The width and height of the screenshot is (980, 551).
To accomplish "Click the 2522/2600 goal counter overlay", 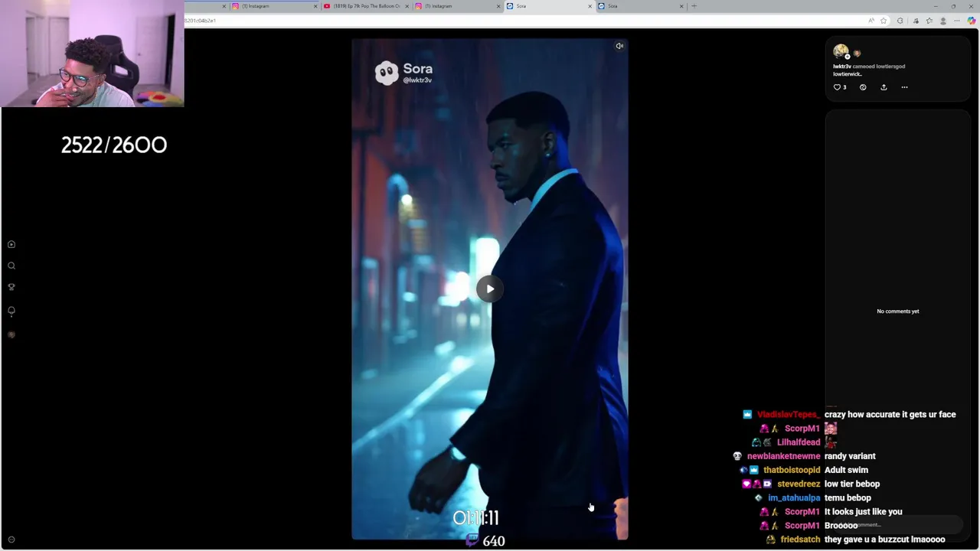I will (114, 145).
